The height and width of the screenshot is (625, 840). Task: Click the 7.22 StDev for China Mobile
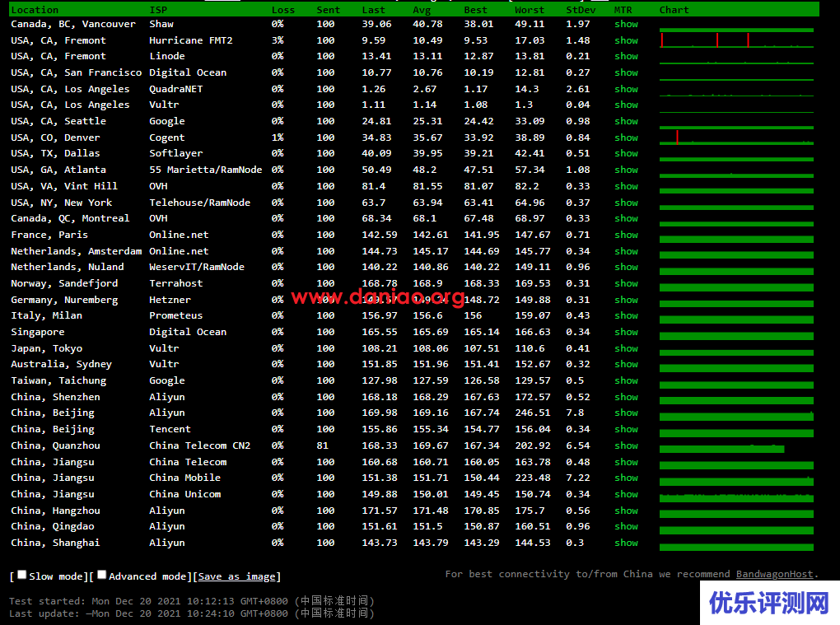[578, 478]
